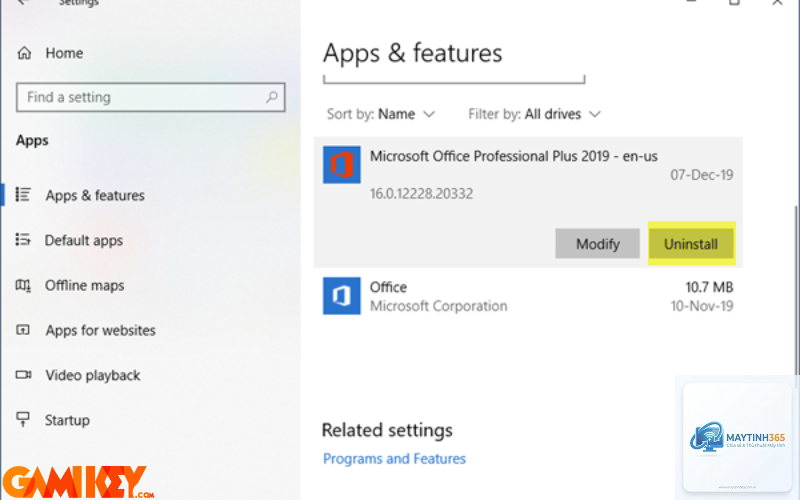The height and width of the screenshot is (500, 800).
Task: Select the Office Microsoft Corporation app entry
Action: 528,296
